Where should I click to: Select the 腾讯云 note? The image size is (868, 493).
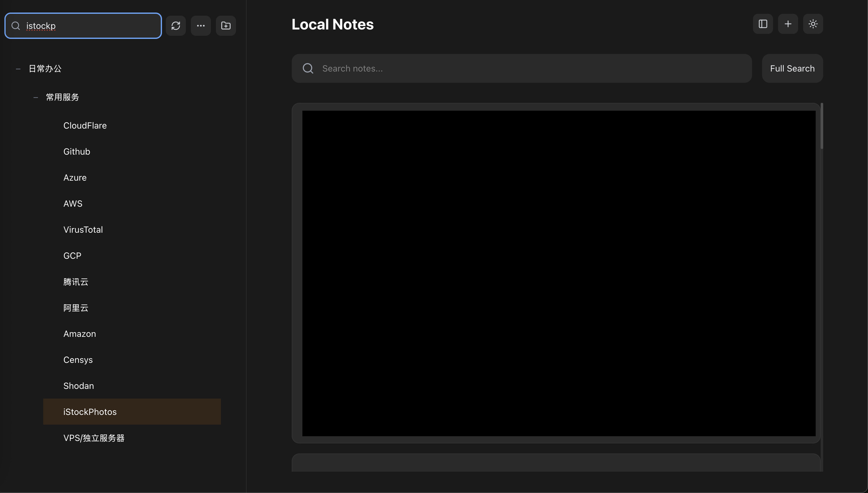point(76,282)
